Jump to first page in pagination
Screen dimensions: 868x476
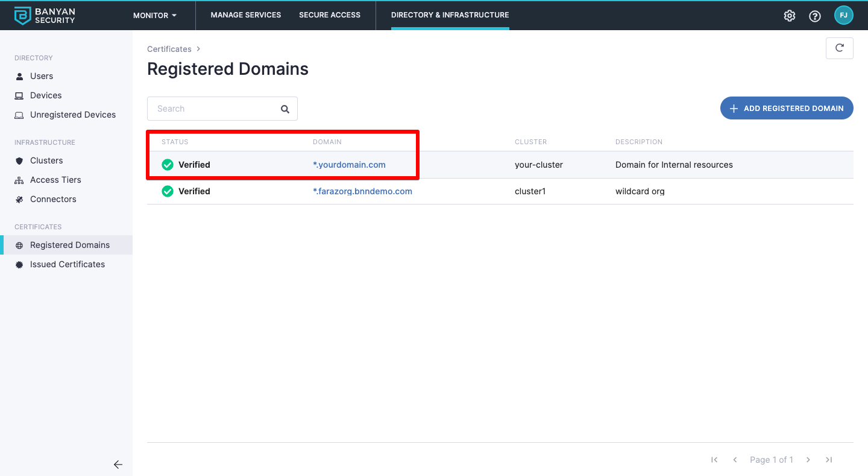point(714,460)
